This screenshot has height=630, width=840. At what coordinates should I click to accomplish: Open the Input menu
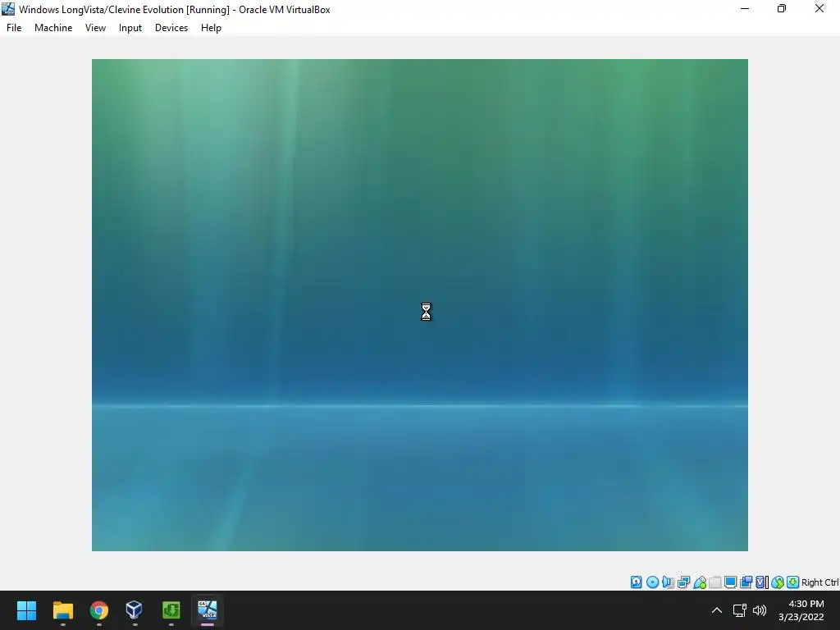pyautogui.click(x=130, y=28)
